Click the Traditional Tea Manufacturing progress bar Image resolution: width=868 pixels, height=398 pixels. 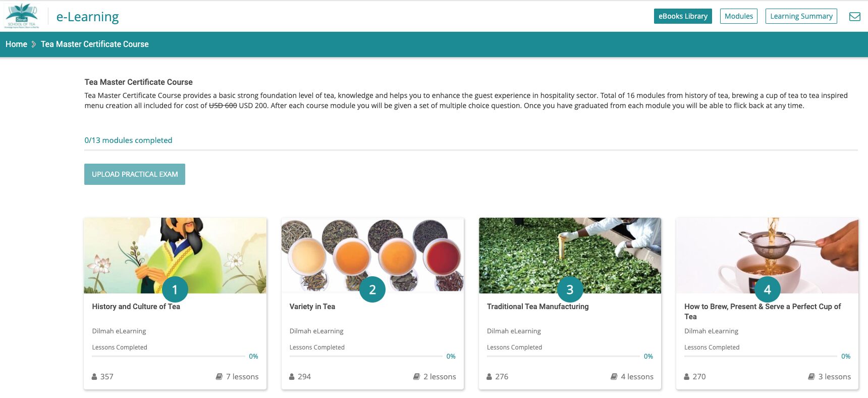(563, 356)
